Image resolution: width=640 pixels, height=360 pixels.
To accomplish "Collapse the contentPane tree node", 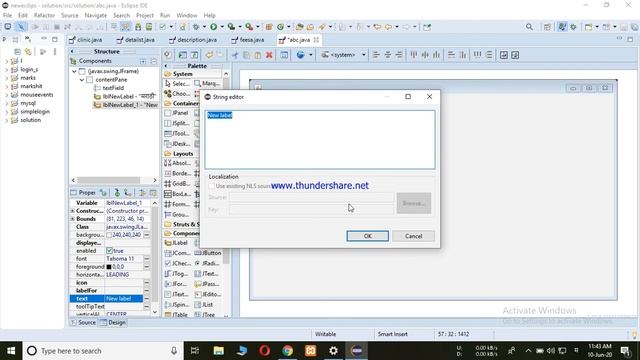I will click(x=82, y=80).
